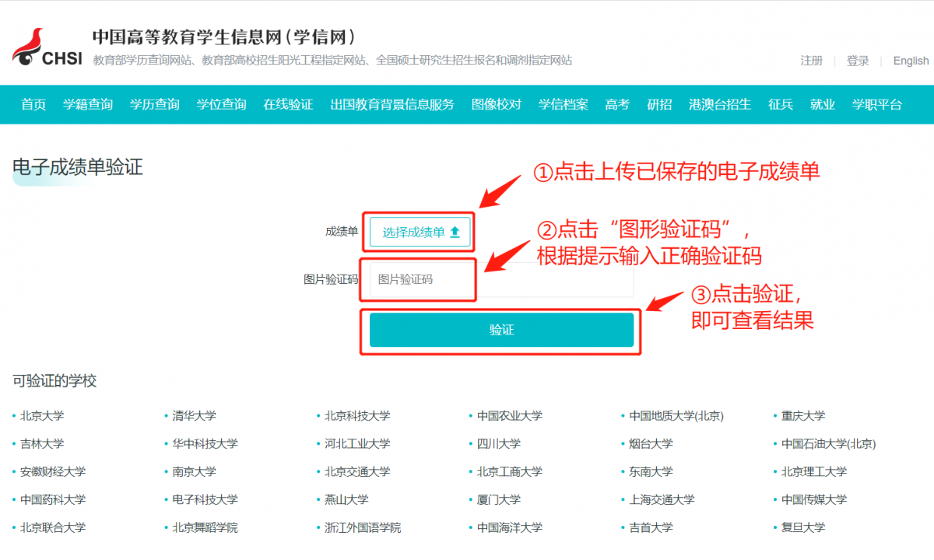Viewport: 934px width, 560px height.
Task: Open 学历查询 in the navigation bar
Action: (x=155, y=104)
